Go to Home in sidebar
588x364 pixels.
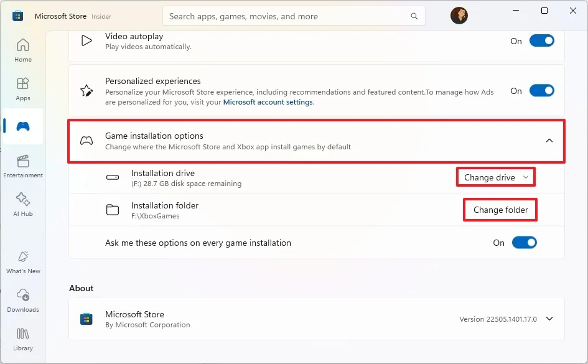tap(23, 50)
